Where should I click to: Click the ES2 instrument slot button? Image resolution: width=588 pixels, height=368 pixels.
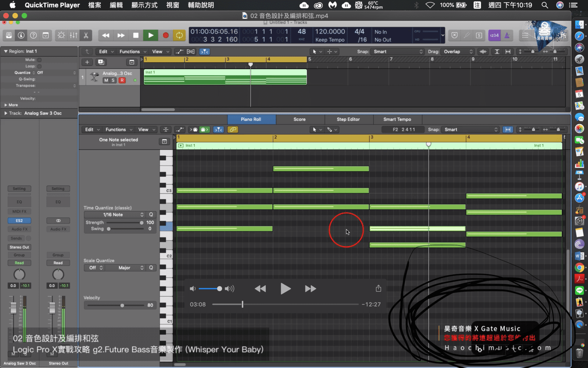click(x=19, y=221)
